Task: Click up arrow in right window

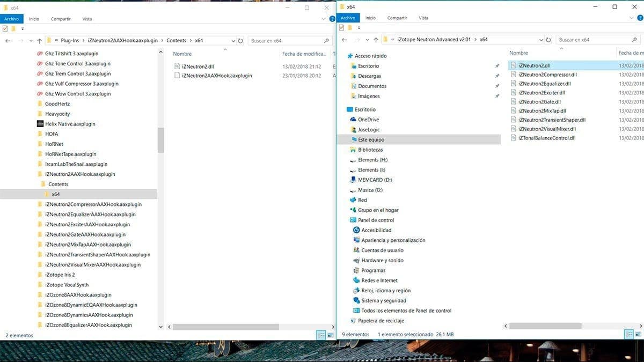Action: (x=376, y=40)
